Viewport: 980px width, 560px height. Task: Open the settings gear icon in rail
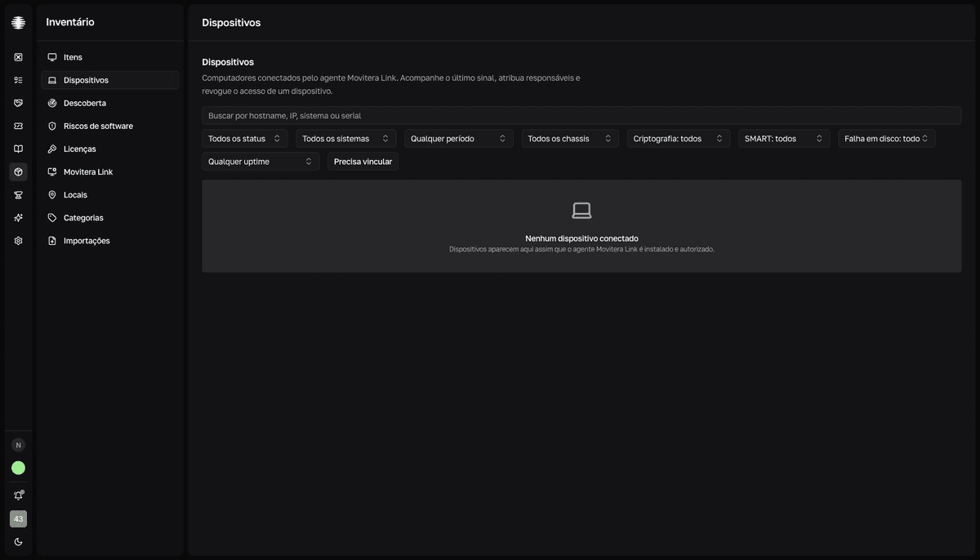tap(18, 241)
